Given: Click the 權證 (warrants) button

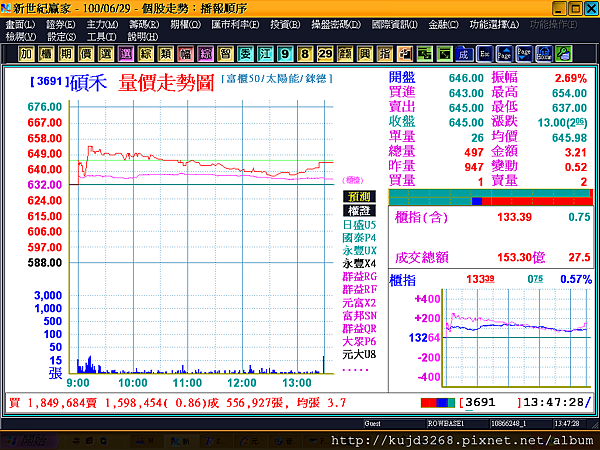Looking at the screenshot, I should [x=359, y=210].
